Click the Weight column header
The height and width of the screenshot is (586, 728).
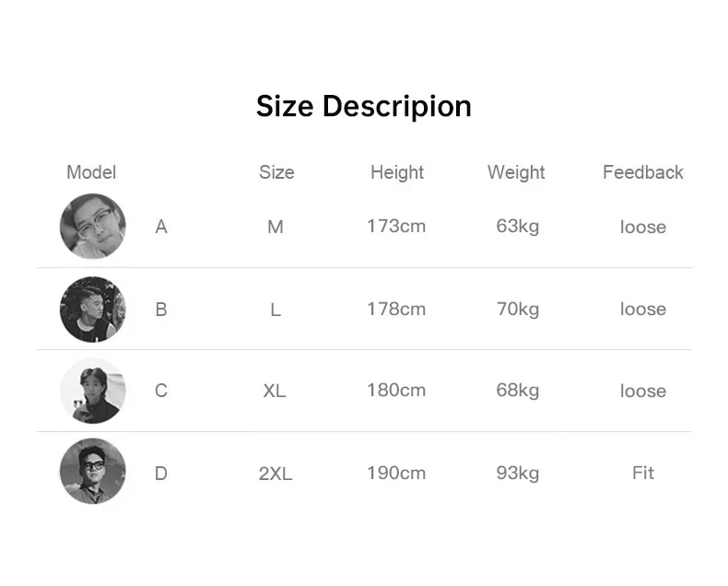tap(516, 172)
